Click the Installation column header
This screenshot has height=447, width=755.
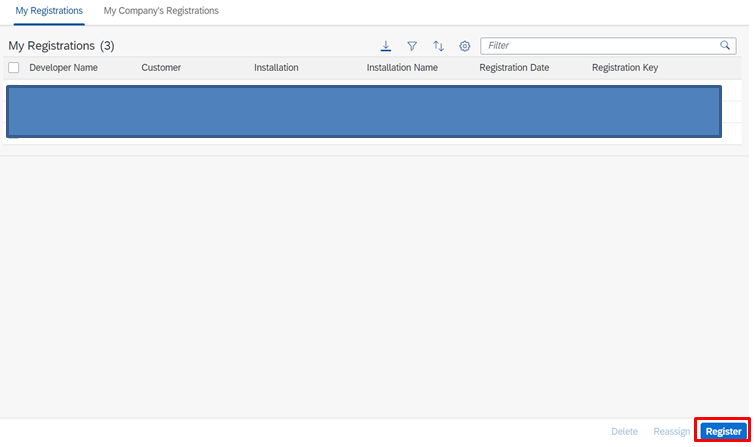(276, 67)
